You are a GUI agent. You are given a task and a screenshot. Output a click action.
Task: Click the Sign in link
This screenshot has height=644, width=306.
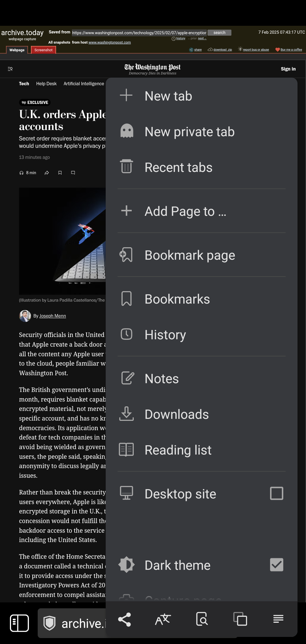tap(288, 69)
